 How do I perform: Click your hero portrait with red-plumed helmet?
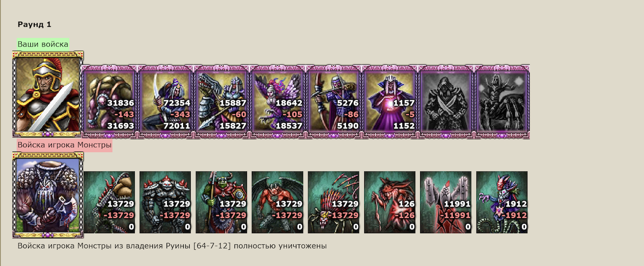point(48,94)
